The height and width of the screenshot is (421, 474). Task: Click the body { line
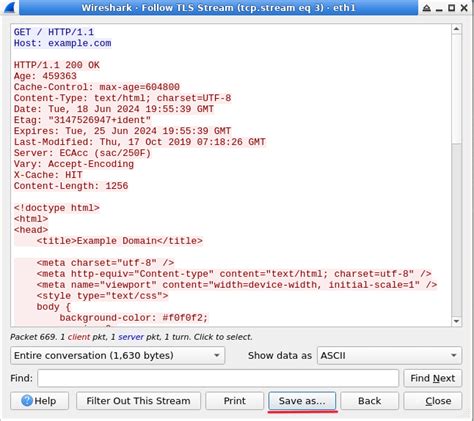(54, 307)
